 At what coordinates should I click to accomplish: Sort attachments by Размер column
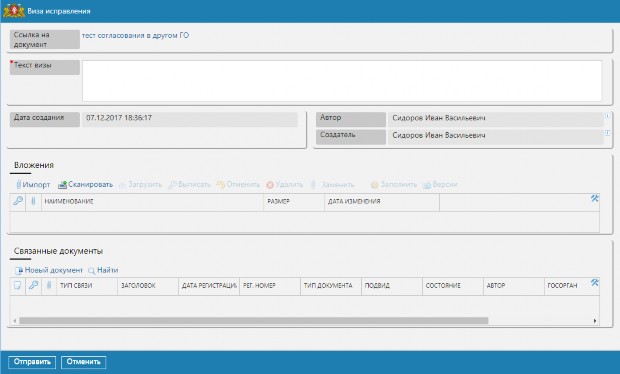(294, 202)
